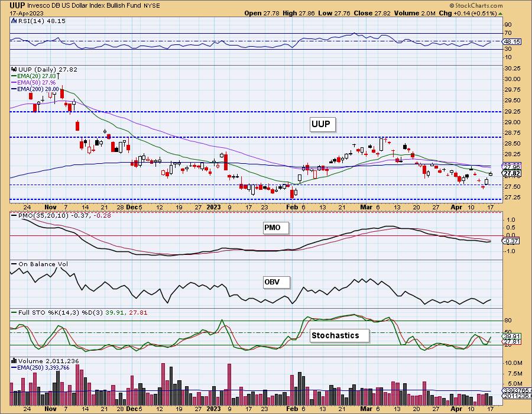Click the UUP (Daily) 27.82 legend
532x414 pixels.
tap(47, 69)
